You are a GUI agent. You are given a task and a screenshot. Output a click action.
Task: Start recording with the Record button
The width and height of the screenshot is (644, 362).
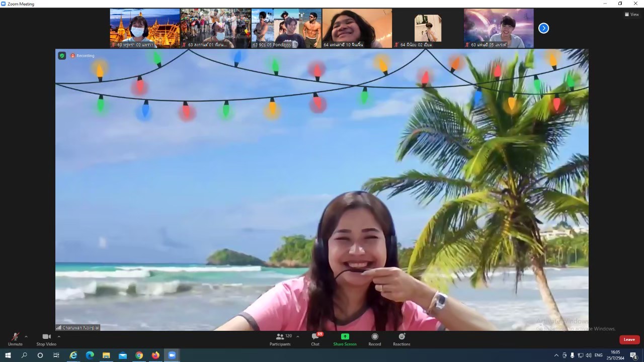coord(375,339)
